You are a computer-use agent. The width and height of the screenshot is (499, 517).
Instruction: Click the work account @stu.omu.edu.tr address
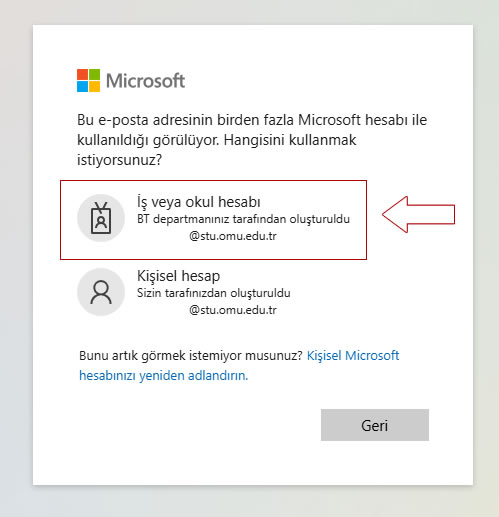point(233,236)
